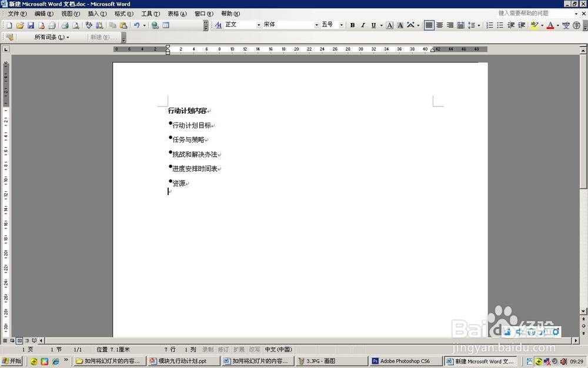Click the 进度安排时间表 bullet line

[x=195, y=168]
